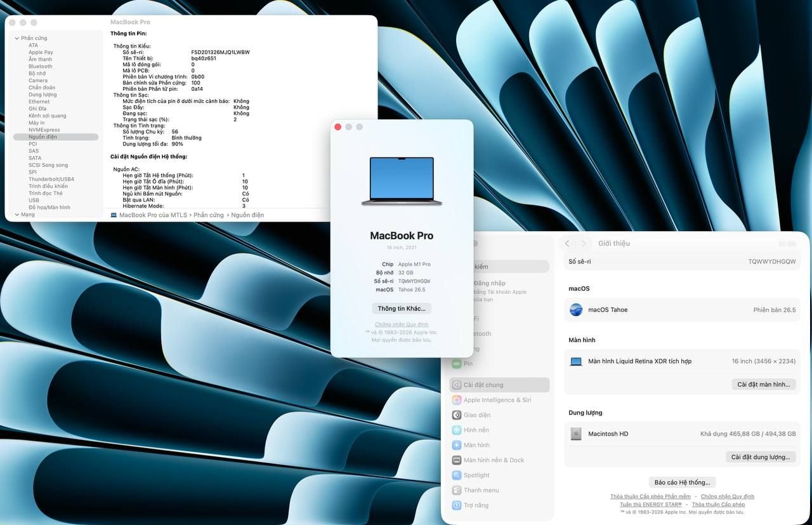
Task: Open Cài đặt màn hình... display settings
Action: (x=764, y=385)
